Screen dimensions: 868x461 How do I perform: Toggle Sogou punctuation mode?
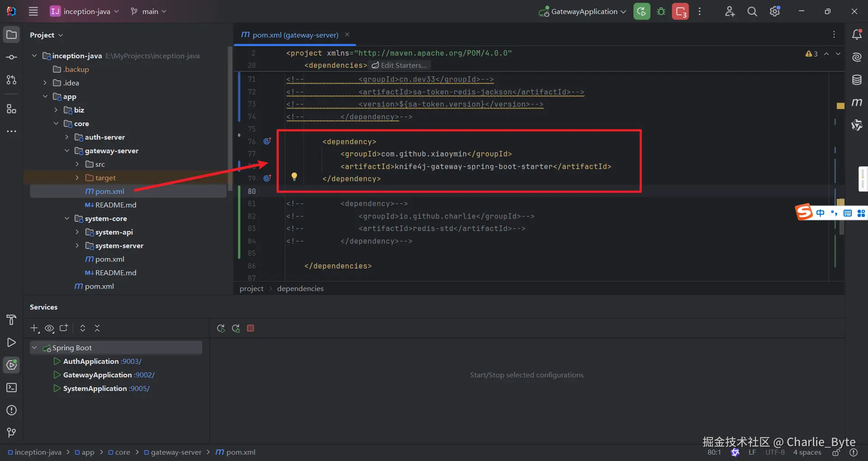point(834,213)
